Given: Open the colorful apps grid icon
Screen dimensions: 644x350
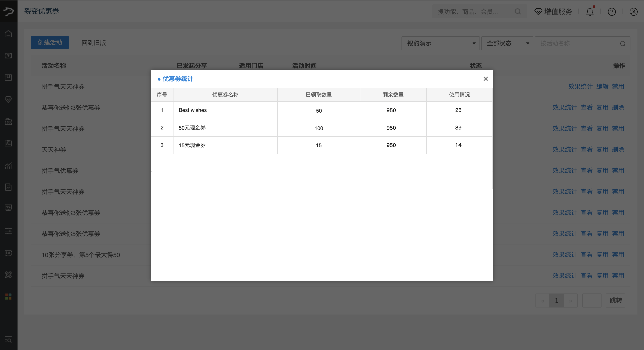Looking at the screenshot, I should pyautogui.click(x=9, y=297).
